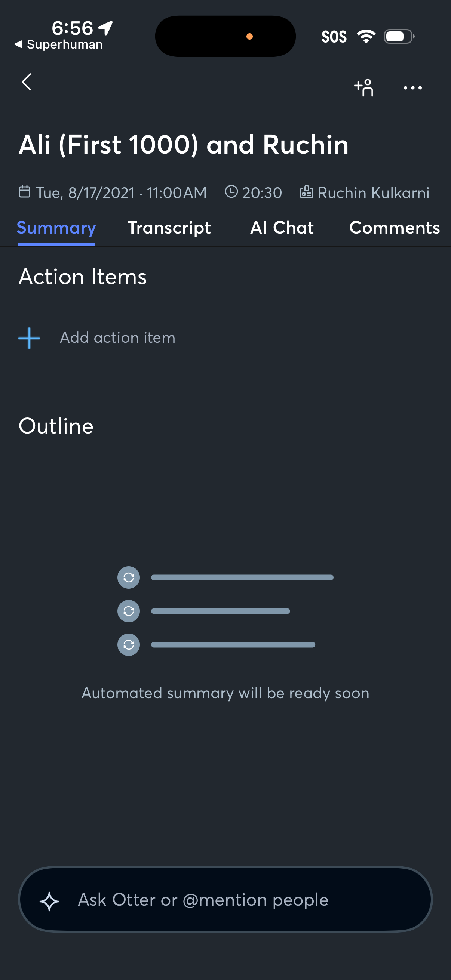Click the Add action item text
451x980 pixels.
117,337
